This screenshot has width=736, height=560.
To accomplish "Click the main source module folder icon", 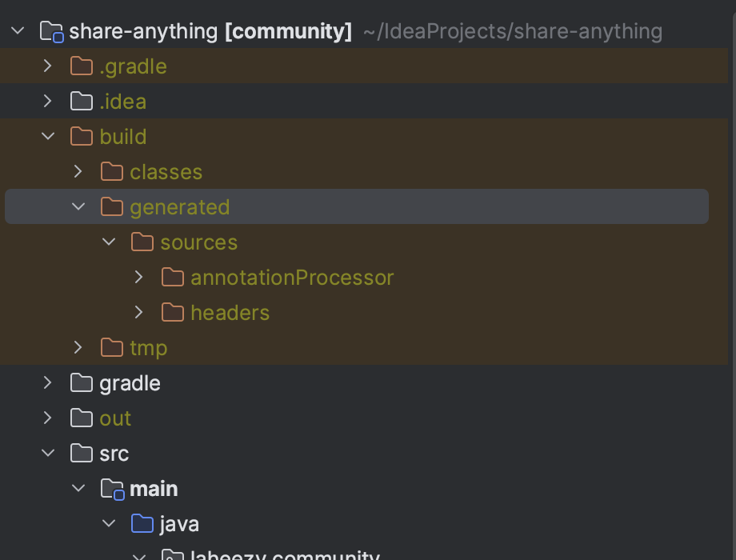I will (x=112, y=489).
